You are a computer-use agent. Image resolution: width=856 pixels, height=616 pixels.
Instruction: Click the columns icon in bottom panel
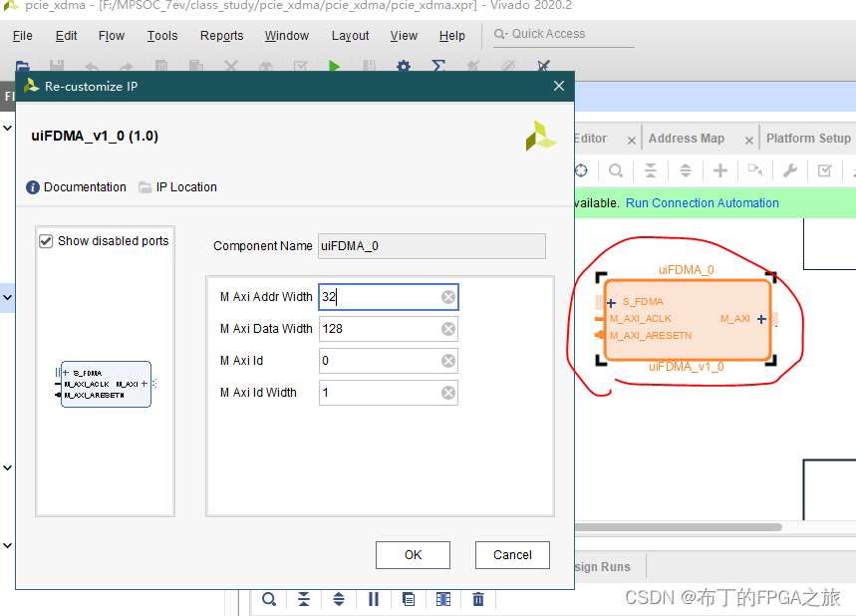pos(443,600)
